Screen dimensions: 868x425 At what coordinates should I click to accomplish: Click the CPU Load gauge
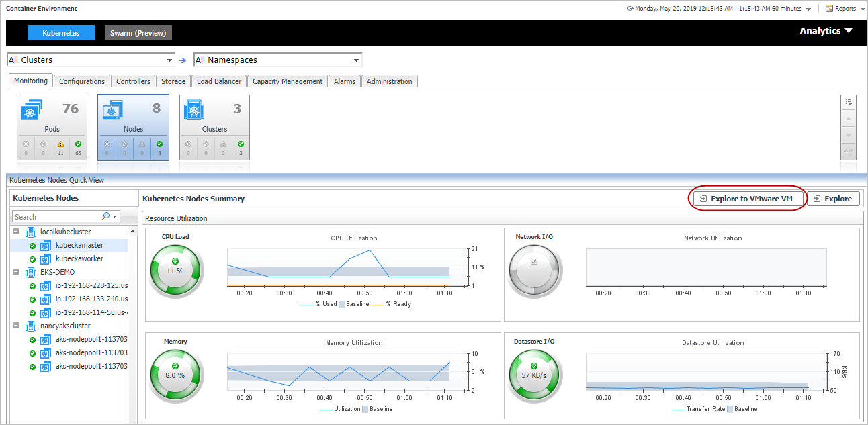175,270
